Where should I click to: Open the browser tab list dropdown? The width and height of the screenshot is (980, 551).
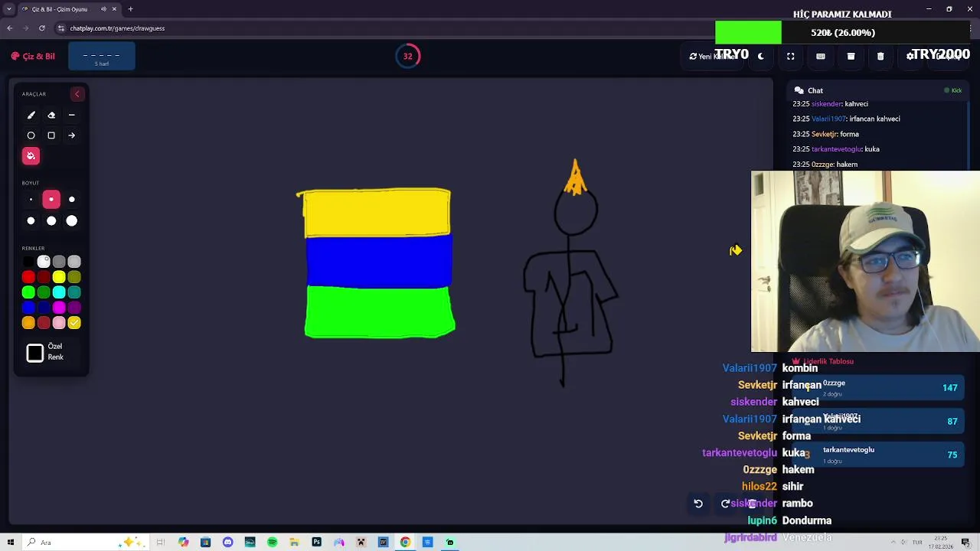click(9, 9)
